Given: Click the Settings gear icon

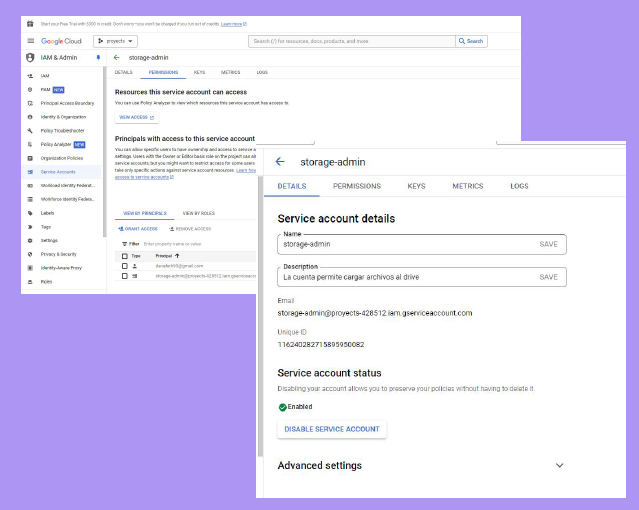Looking at the screenshot, I should click(x=30, y=241).
